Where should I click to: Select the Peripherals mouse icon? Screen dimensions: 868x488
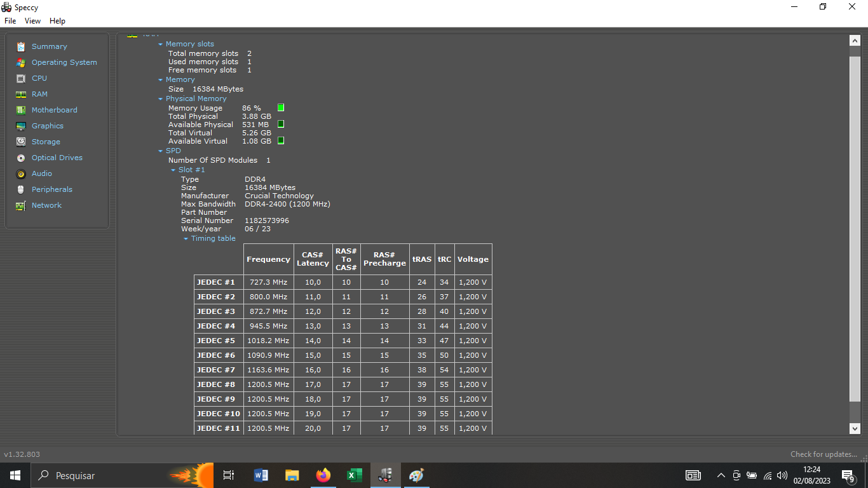coord(21,189)
